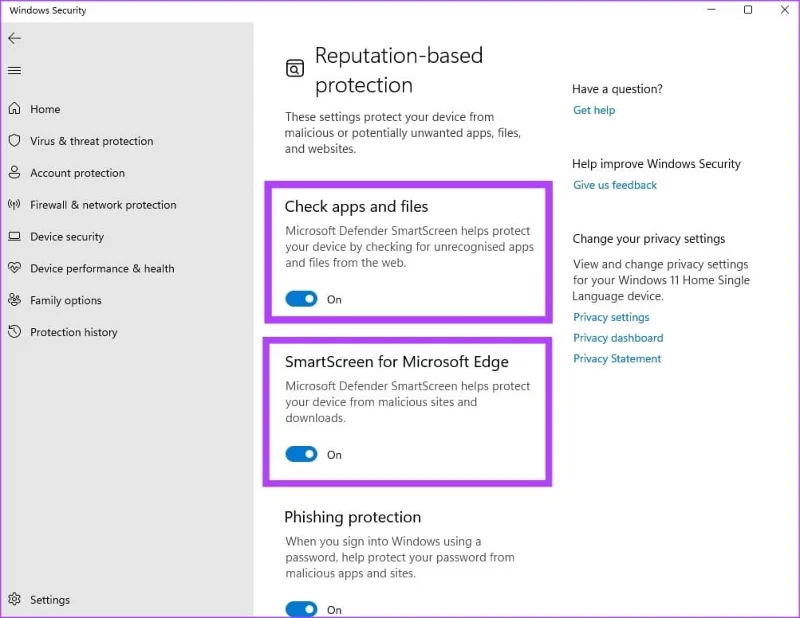Open the Privacy settings link
This screenshot has height=618, width=800.
click(611, 317)
